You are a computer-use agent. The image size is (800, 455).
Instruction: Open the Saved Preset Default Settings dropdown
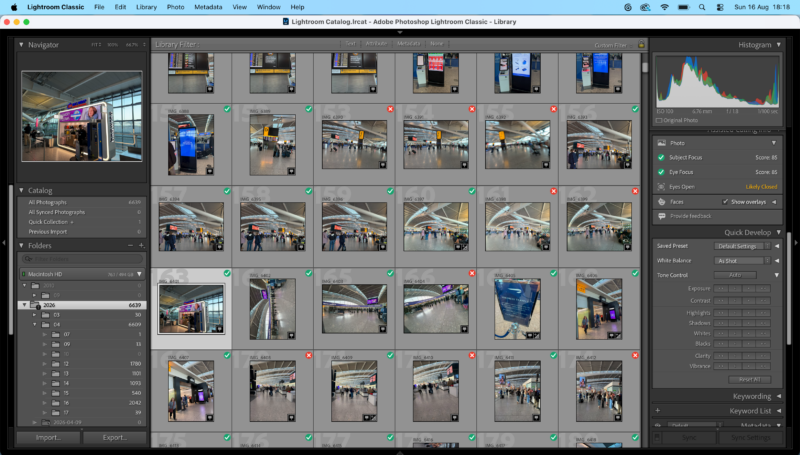pyautogui.click(x=742, y=246)
